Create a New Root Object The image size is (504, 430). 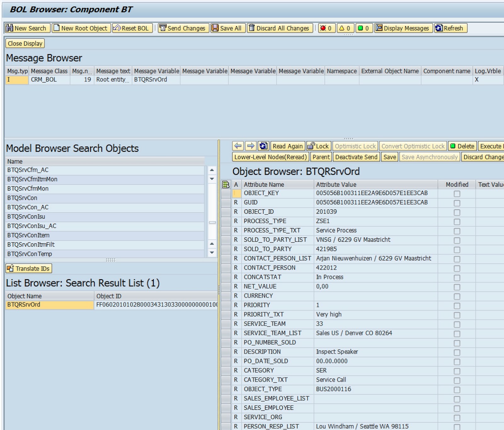tap(81, 28)
